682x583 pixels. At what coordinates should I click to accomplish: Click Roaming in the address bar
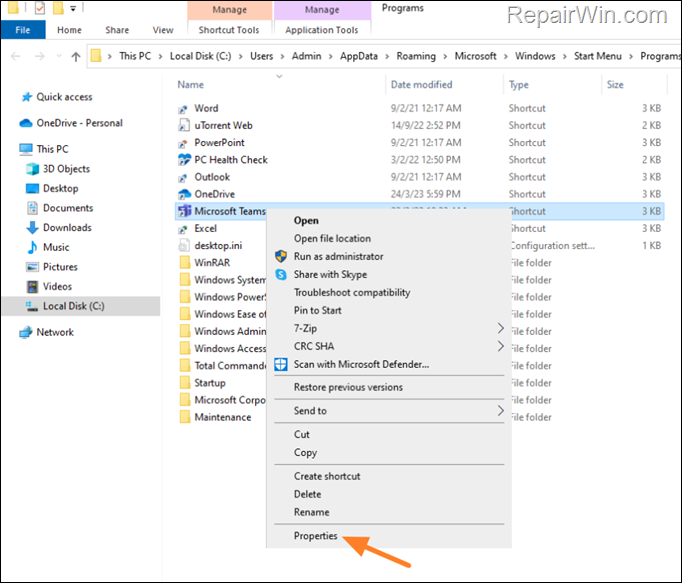(x=416, y=57)
